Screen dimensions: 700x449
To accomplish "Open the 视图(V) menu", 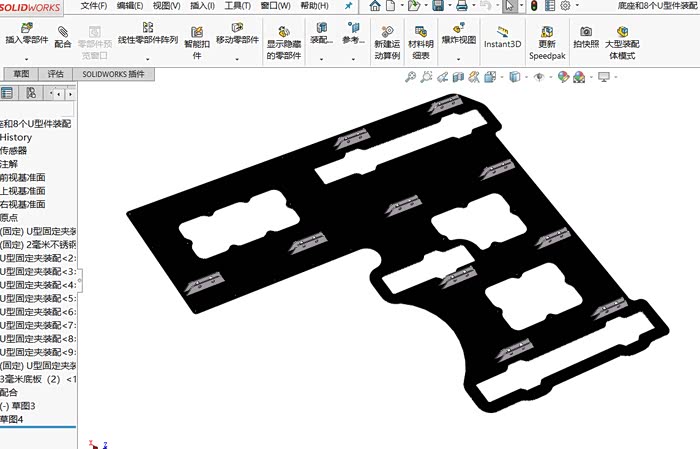I will [167, 6].
